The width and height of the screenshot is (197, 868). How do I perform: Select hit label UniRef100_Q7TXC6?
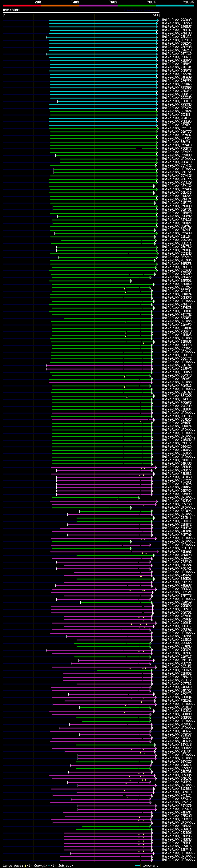177,481
